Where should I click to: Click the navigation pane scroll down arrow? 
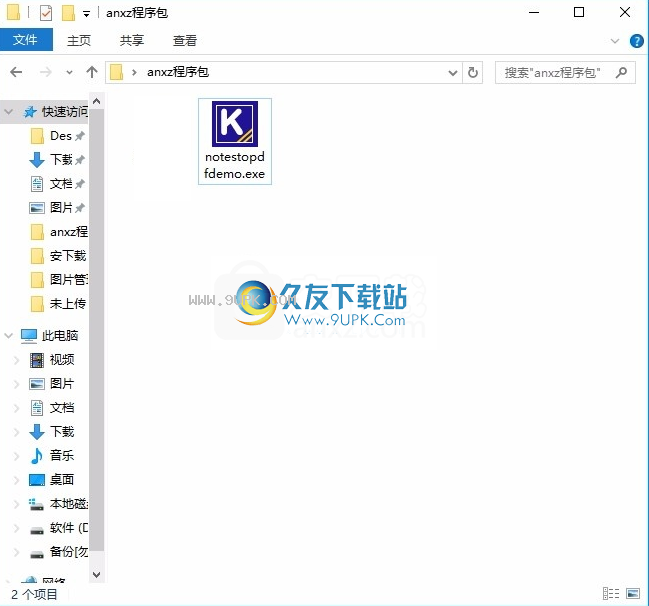click(x=96, y=575)
